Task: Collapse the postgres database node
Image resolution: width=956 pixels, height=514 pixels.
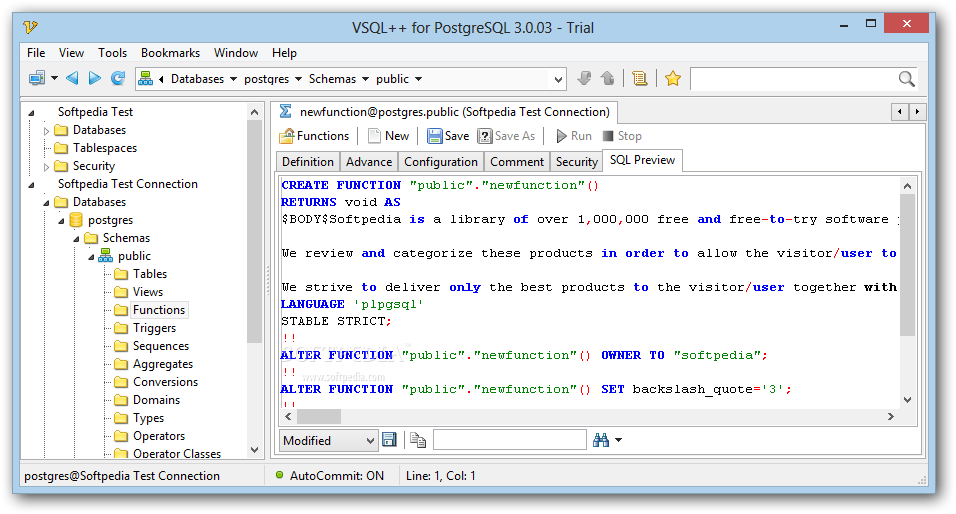Action: (x=60, y=220)
